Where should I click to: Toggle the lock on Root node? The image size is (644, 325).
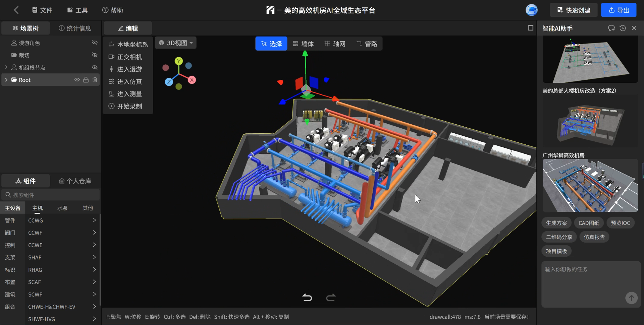[86, 80]
